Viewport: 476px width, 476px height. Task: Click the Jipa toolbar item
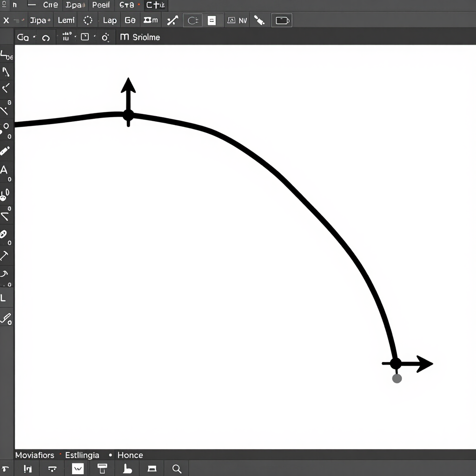pos(40,20)
